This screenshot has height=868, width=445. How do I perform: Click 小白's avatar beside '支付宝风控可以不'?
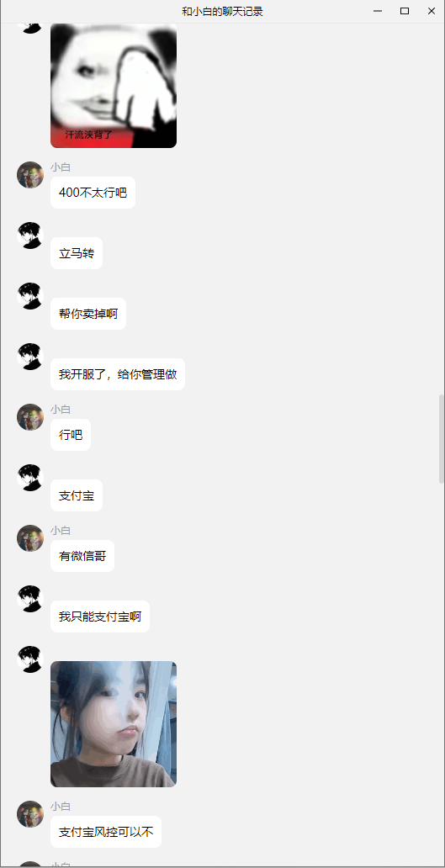pyautogui.click(x=30, y=814)
